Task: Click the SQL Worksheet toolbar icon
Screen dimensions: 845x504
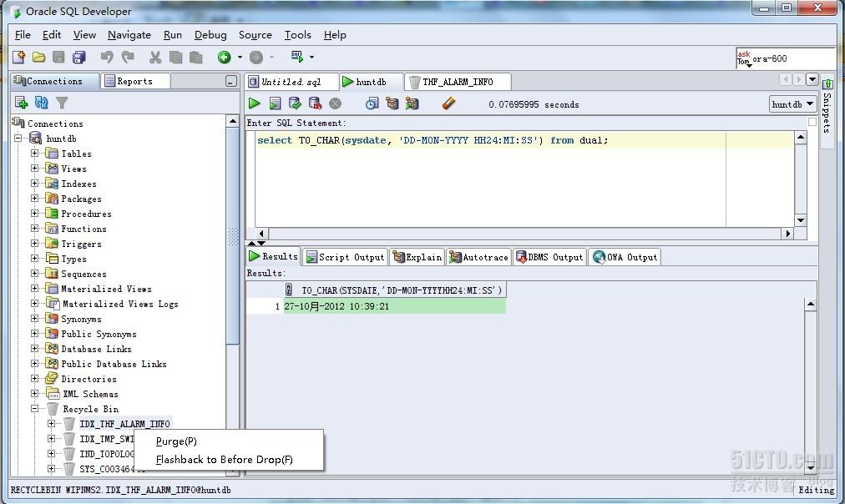Action: 297,57
